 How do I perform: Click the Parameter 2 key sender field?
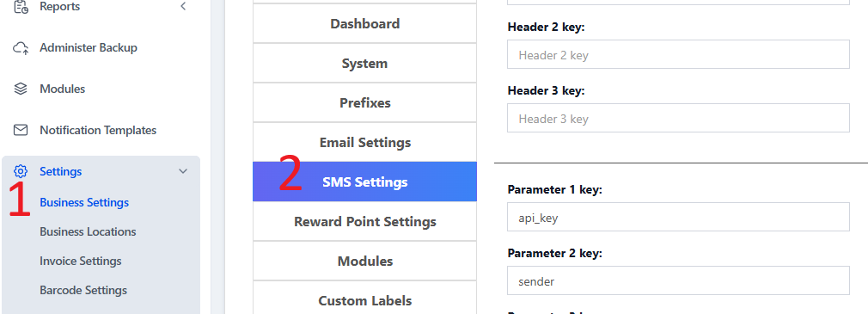click(x=678, y=280)
